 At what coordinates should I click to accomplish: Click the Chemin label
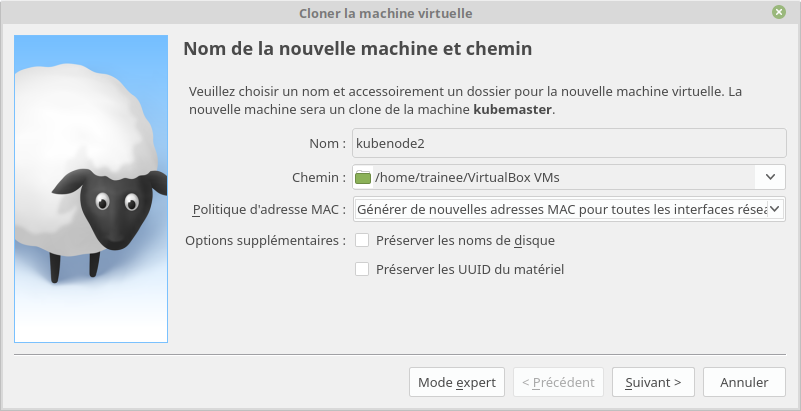[x=318, y=177]
